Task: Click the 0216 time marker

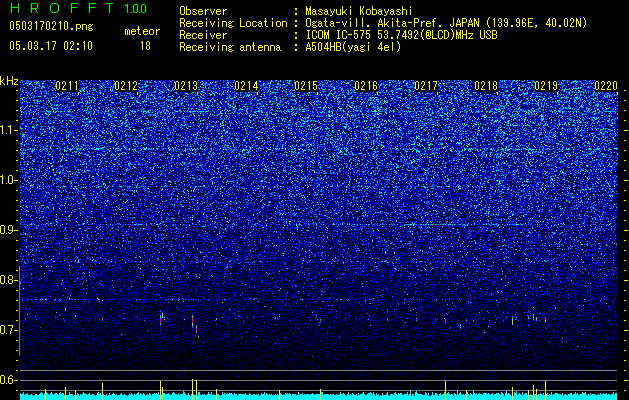Action: [x=366, y=86]
